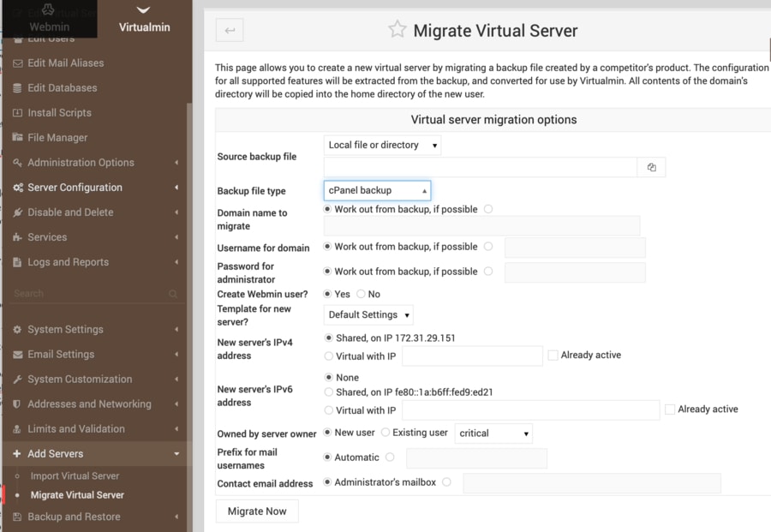771x532 pixels.
Task: Click the System Customization wrench icon
Action: coord(18,380)
